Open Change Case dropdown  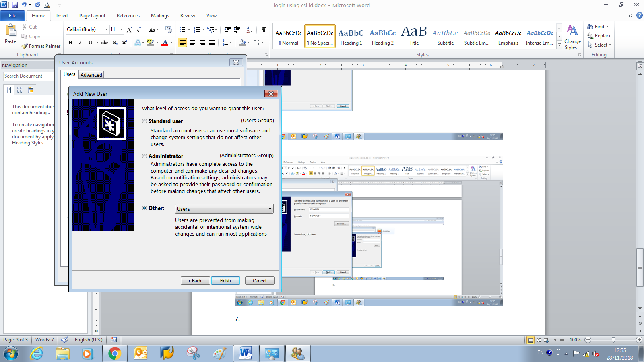point(154,30)
